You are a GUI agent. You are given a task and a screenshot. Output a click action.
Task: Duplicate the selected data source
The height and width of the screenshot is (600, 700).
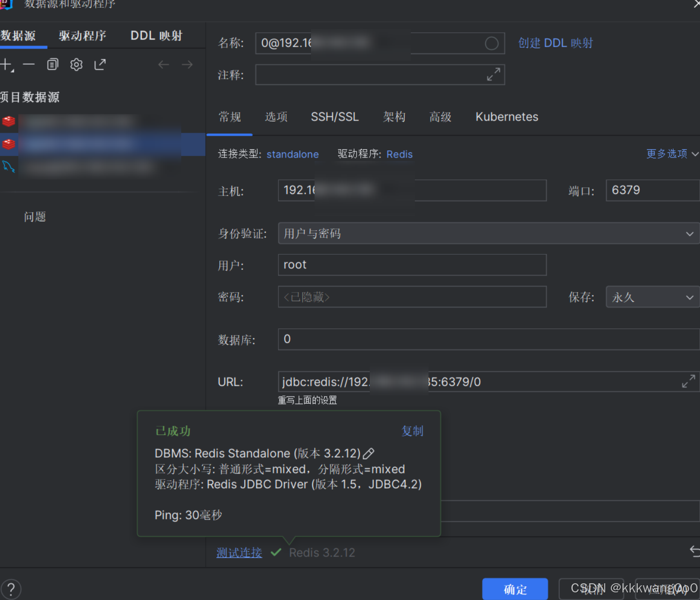coord(53,64)
